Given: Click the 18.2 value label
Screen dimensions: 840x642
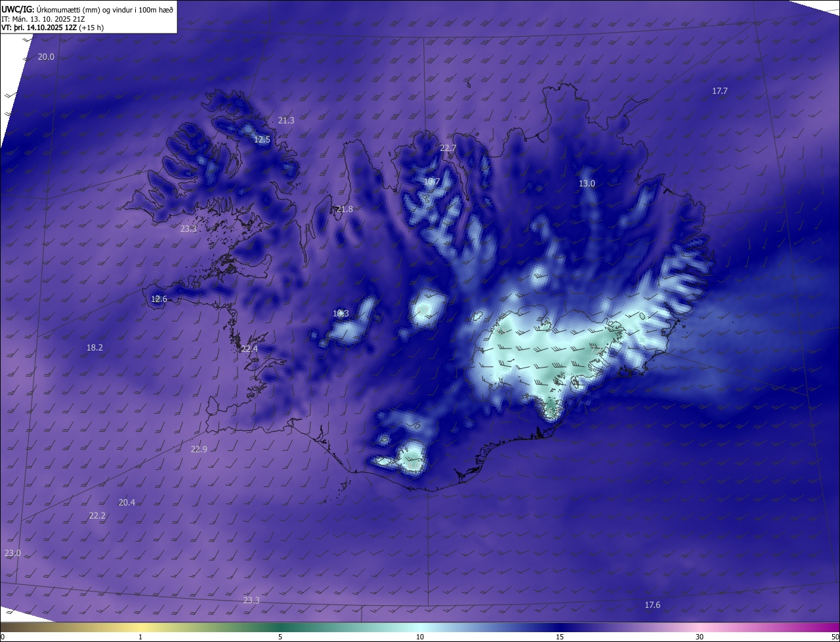Looking at the screenshot, I should coord(94,348).
